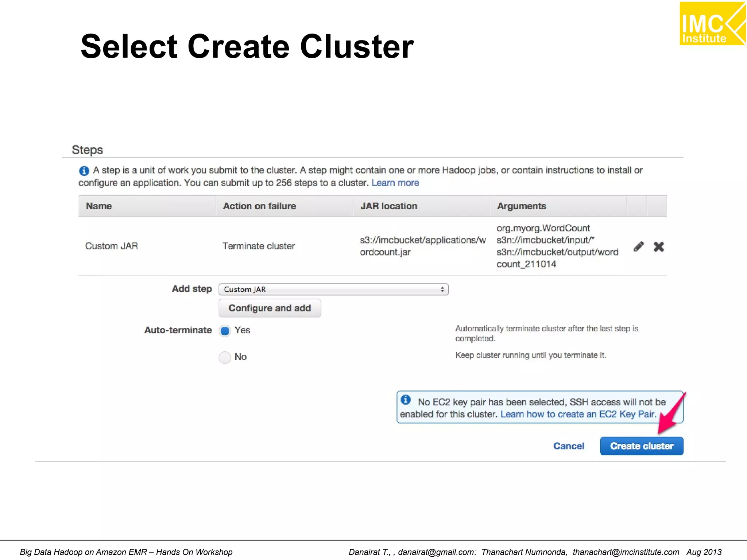747x560 pixels.
Task: Click the org.myorg.WordCount arguments cell
Action: point(557,246)
